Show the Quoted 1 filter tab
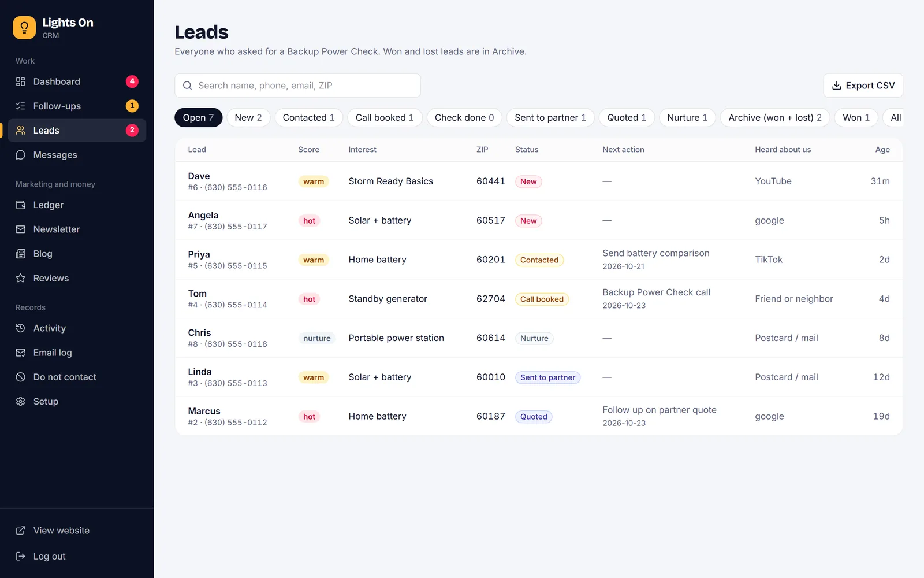 627,117
